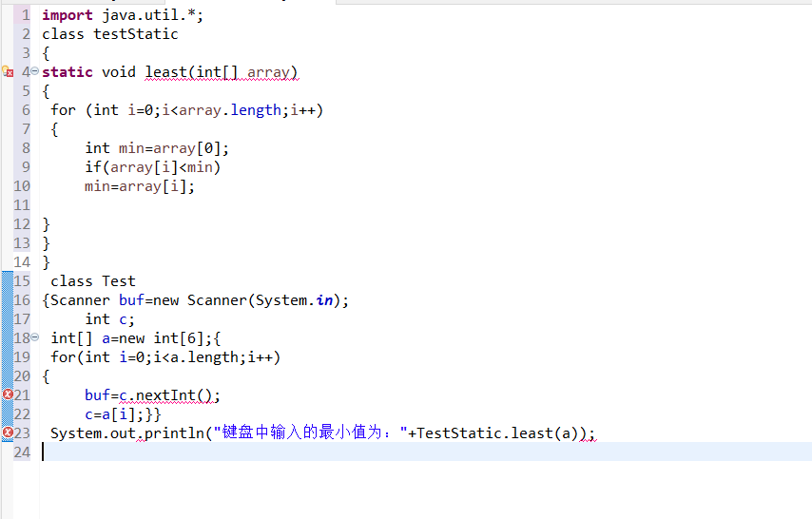
Task: Click 'a.length' in the line 19 for loop
Action: tap(204, 357)
